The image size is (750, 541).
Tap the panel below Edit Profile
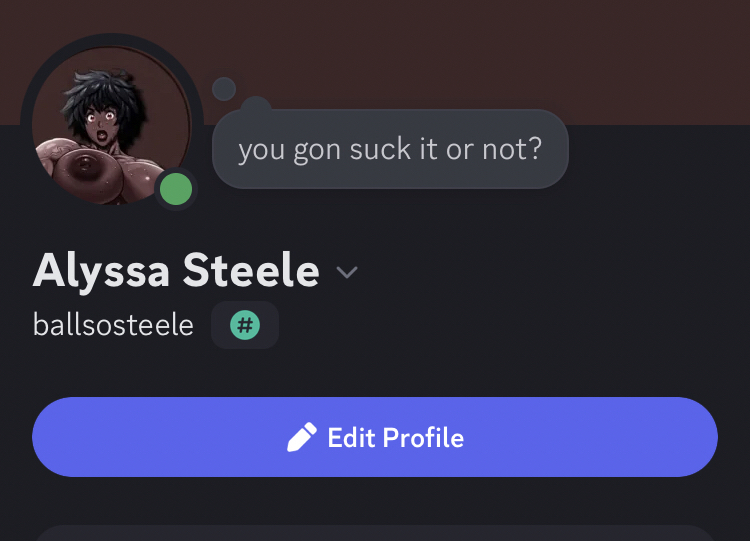(x=375, y=532)
